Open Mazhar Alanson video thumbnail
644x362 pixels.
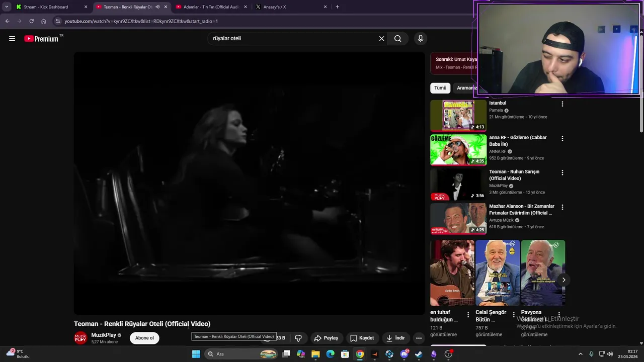458,219
